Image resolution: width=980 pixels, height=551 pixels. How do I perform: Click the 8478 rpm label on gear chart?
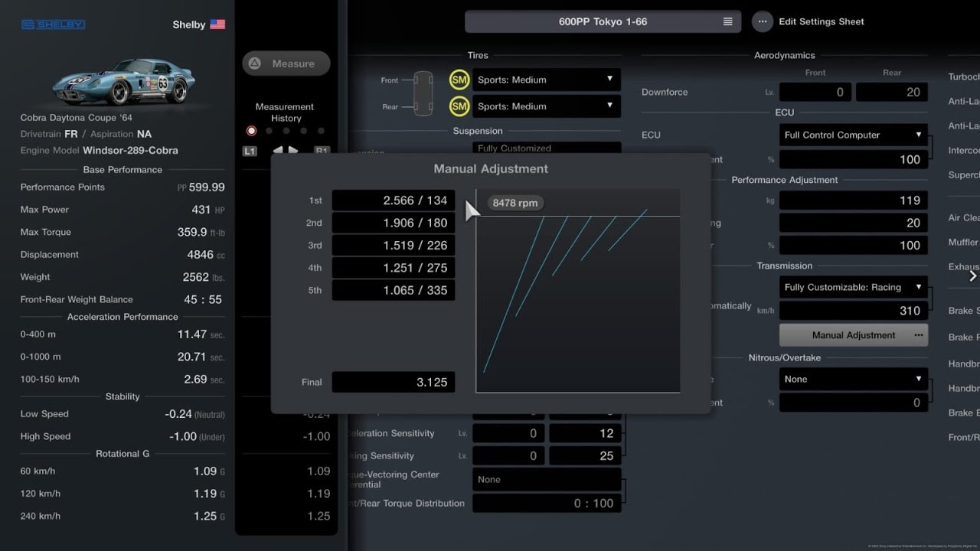coord(514,203)
